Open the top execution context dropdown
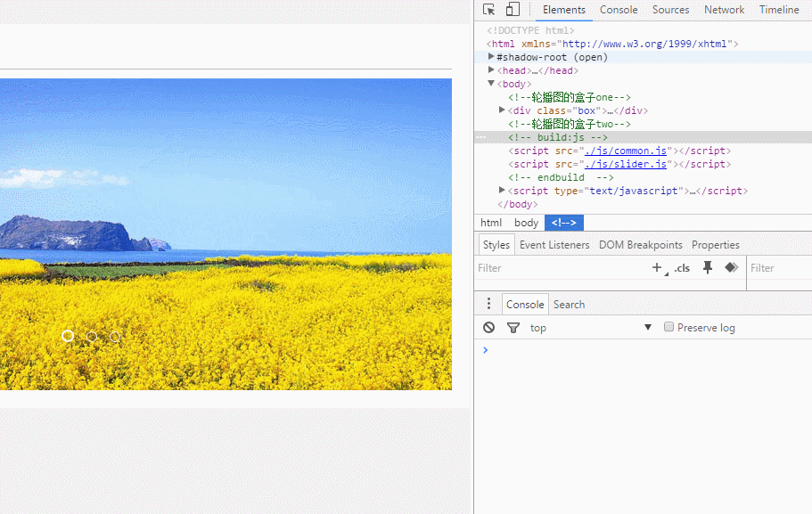Viewport: 812px width, 514px height. point(590,328)
